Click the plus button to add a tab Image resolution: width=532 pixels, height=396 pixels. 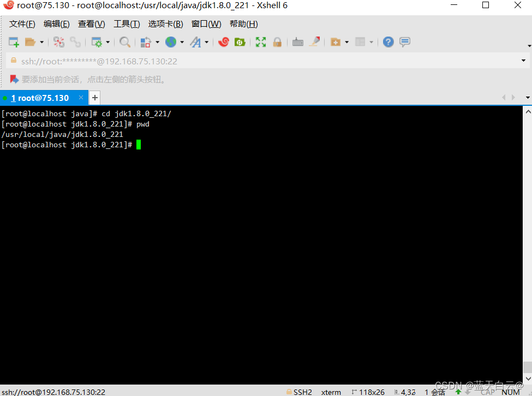coord(94,98)
